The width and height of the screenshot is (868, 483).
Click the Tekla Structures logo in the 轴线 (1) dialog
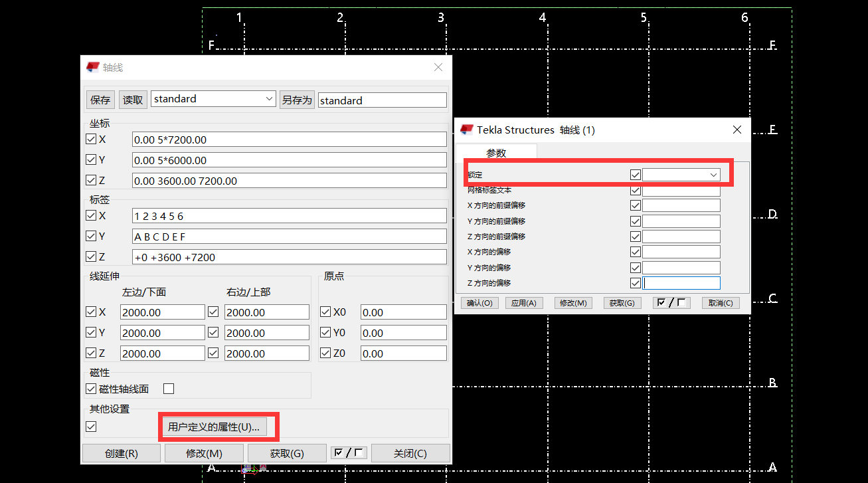(467, 130)
